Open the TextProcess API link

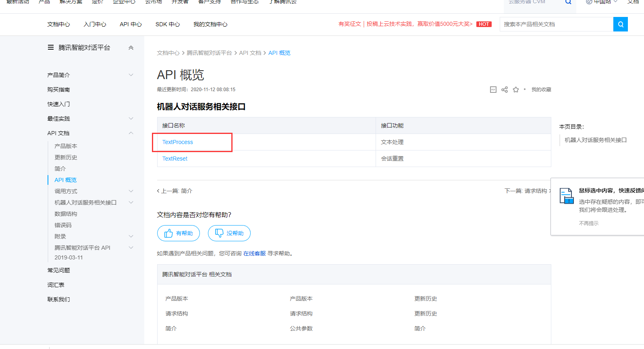178,142
